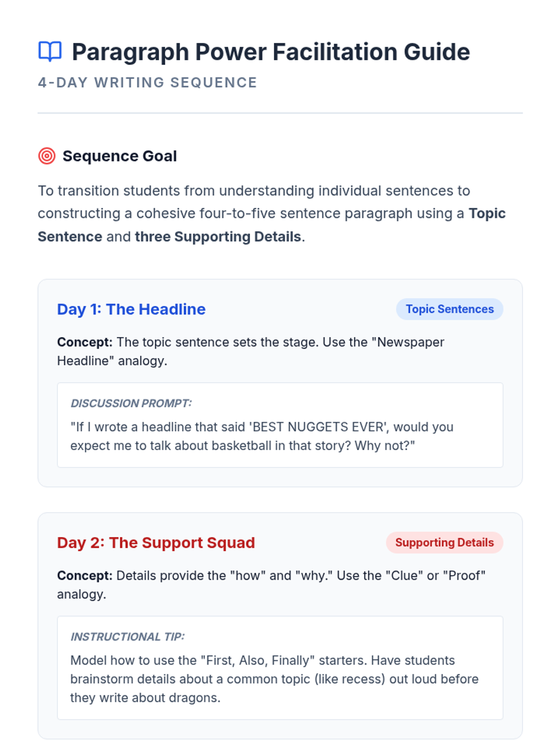The image size is (560, 747).
Task: Click the divider line under the subtitle
Action: coord(280,113)
